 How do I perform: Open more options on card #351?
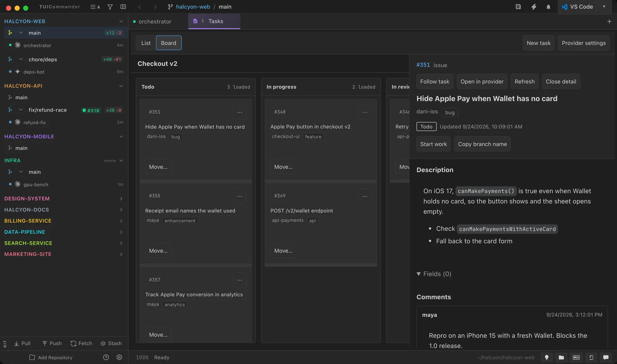coord(240,112)
